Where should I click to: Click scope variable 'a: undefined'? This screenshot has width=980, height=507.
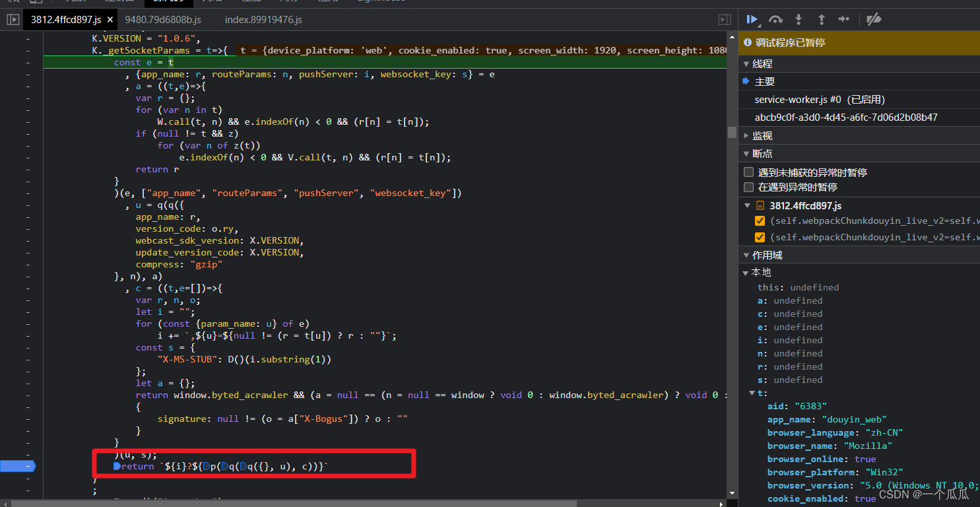790,300
